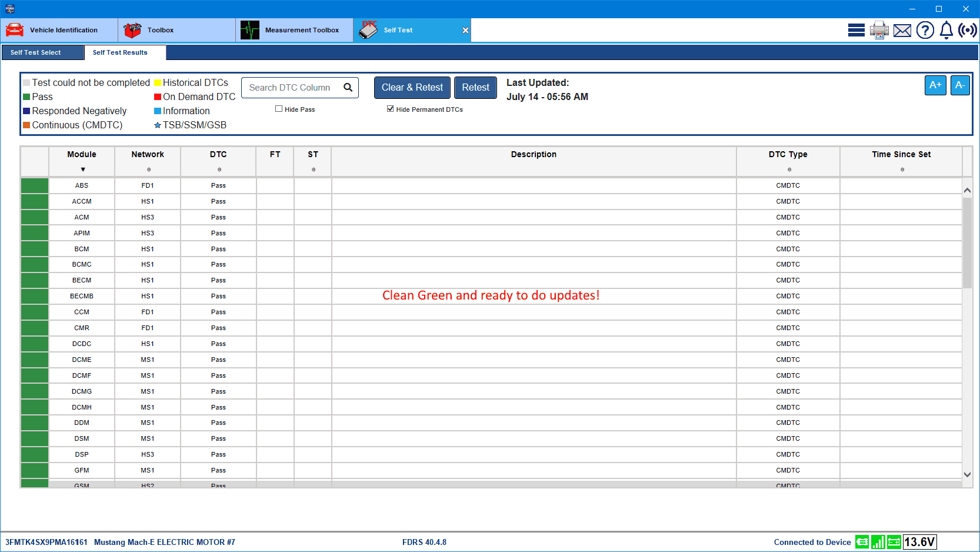Close the Self Test tab

pyautogui.click(x=465, y=30)
